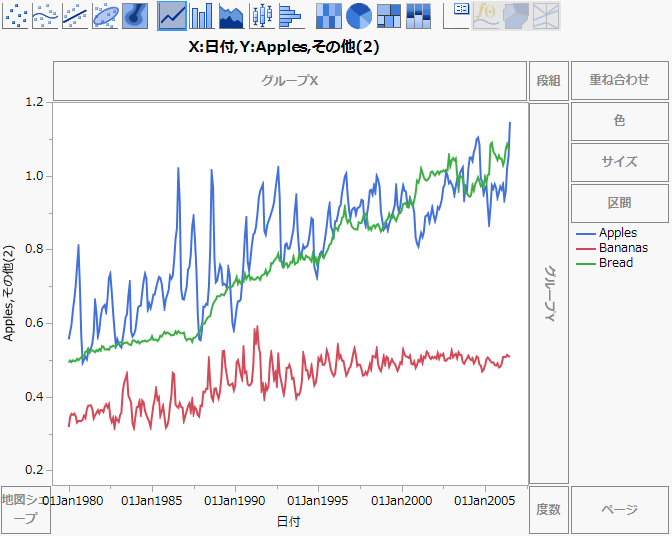This screenshot has height=536, width=672.
Task: Switch to the Pie chart element
Action: coord(358,15)
